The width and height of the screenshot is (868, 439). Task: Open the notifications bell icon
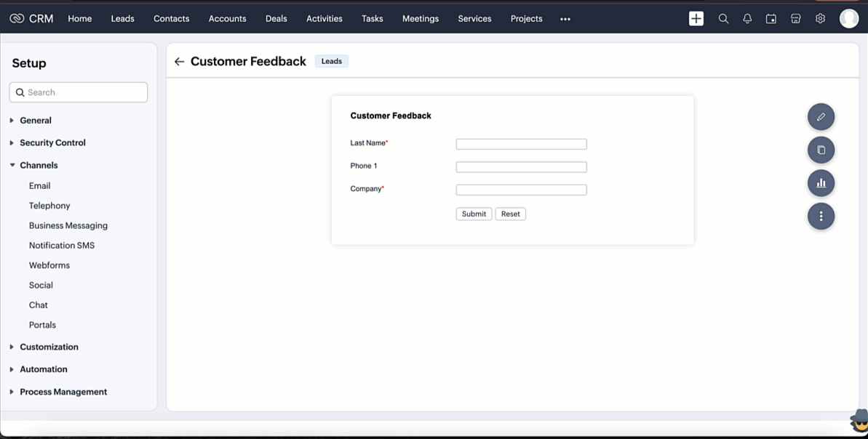[x=747, y=19]
